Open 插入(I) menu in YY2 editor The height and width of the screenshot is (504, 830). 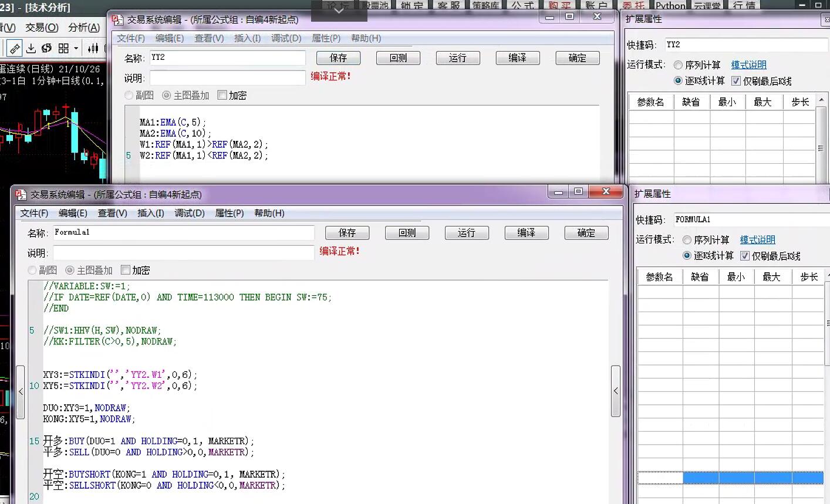point(247,38)
